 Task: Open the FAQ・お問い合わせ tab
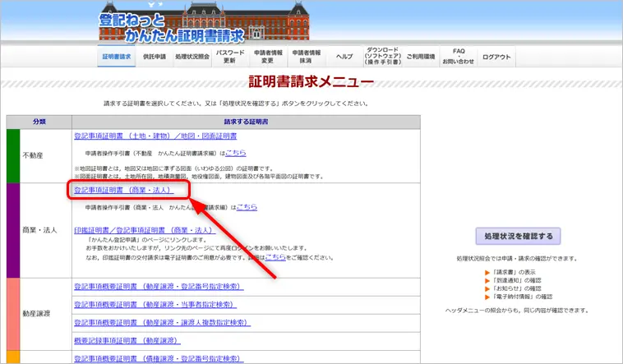tap(458, 57)
